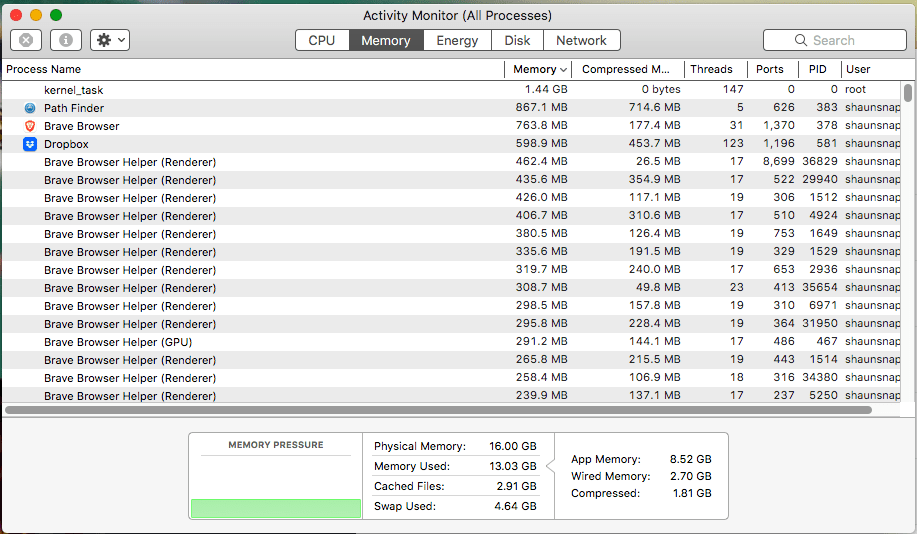Select the Dropbox process name
Image resolution: width=917 pixels, height=534 pixels.
(66, 144)
